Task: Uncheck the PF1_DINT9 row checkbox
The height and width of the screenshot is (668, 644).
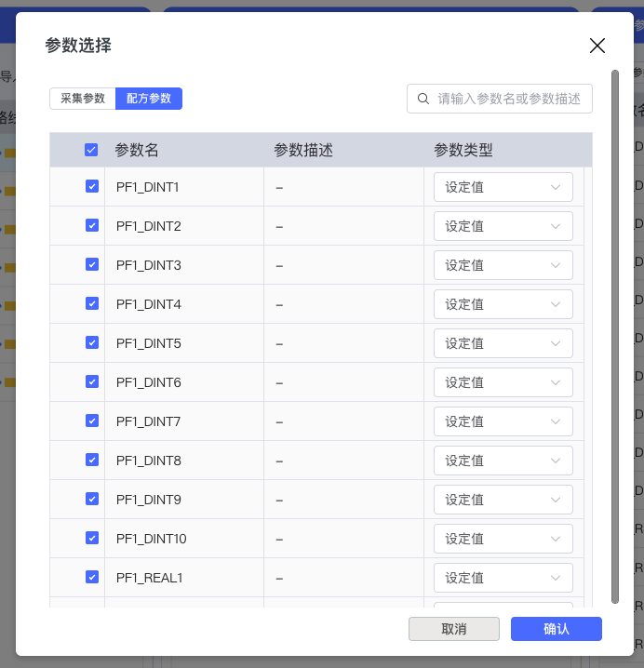Action: 92,499
